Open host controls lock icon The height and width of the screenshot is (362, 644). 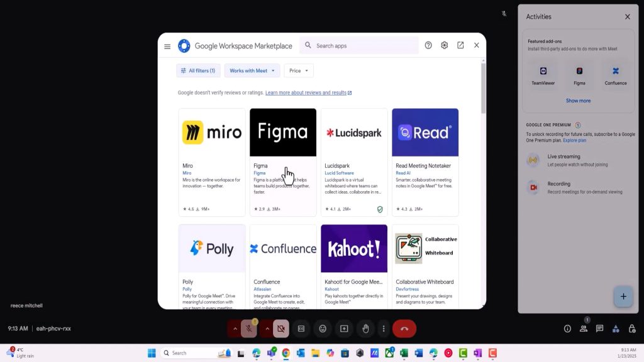click(x=632, y=329)
